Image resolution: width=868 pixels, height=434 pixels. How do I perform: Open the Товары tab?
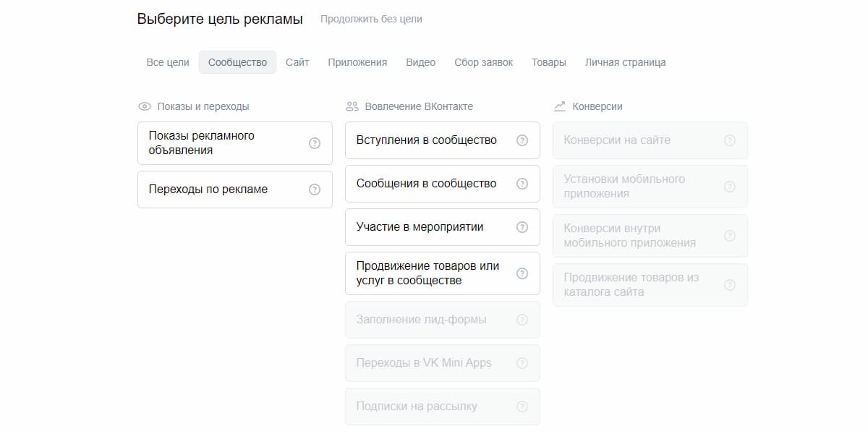click(548, 62)
